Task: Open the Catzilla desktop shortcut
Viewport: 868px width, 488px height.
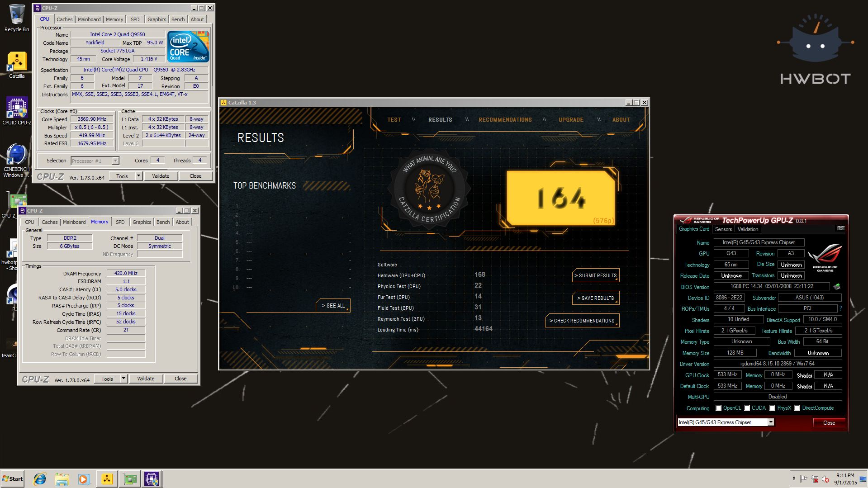Action: [x=17, y=65]
